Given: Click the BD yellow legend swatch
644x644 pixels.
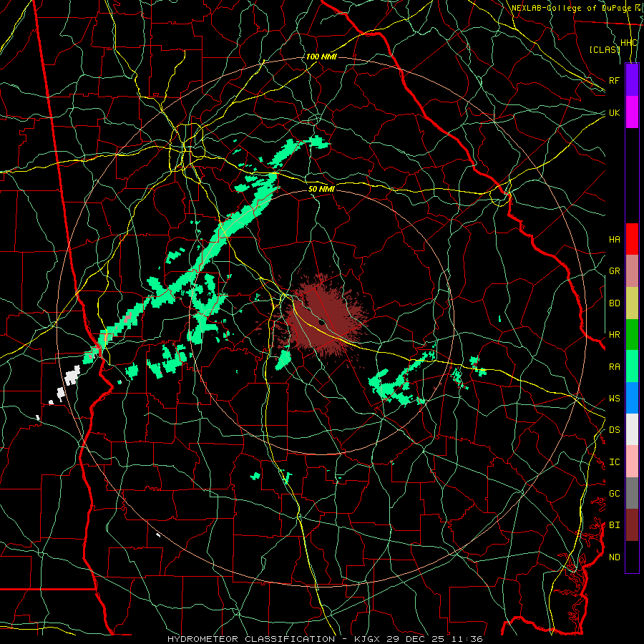Looking at the screenshot, I should (632, 303).
